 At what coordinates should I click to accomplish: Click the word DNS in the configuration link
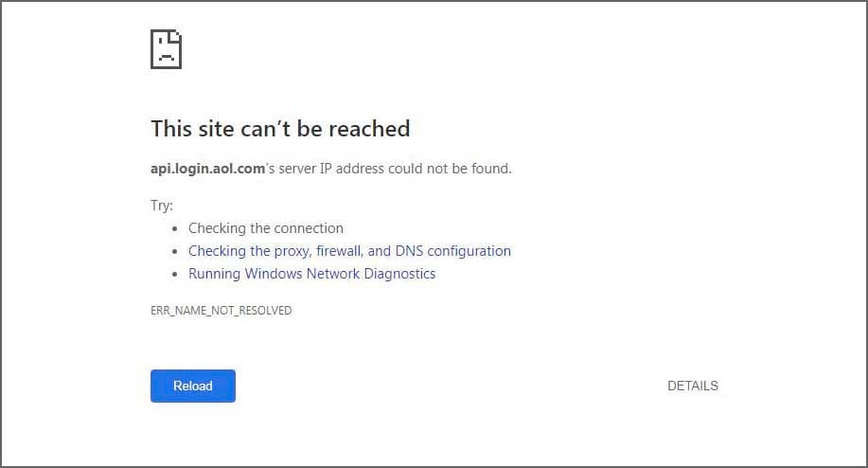(409, 251)
